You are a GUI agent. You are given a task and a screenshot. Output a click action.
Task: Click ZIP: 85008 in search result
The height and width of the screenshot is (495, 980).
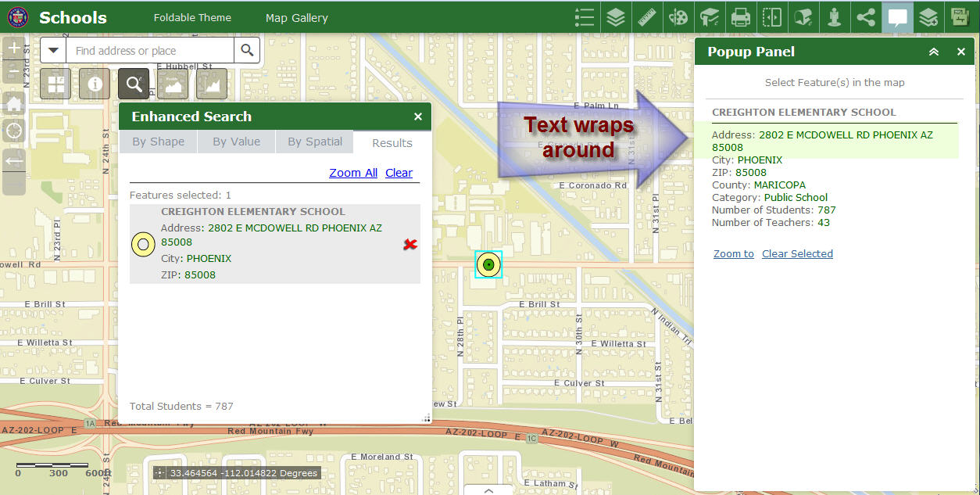point(188,274)
